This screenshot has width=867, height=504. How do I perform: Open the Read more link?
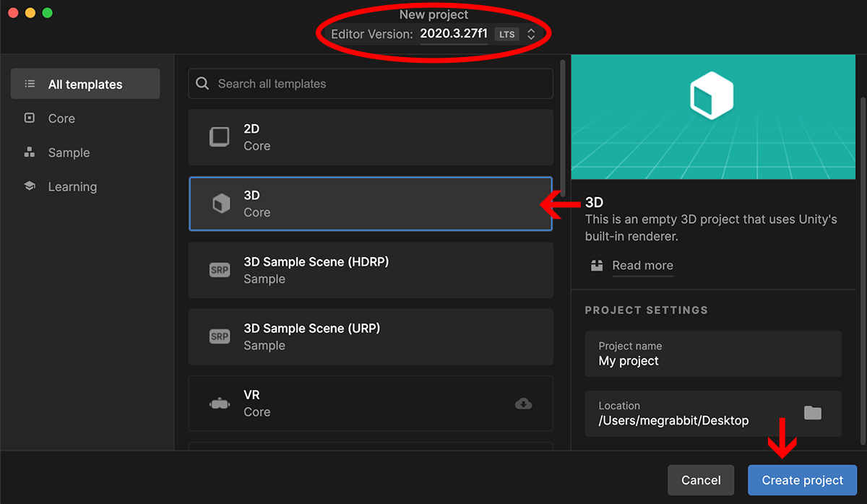point(642,266)
